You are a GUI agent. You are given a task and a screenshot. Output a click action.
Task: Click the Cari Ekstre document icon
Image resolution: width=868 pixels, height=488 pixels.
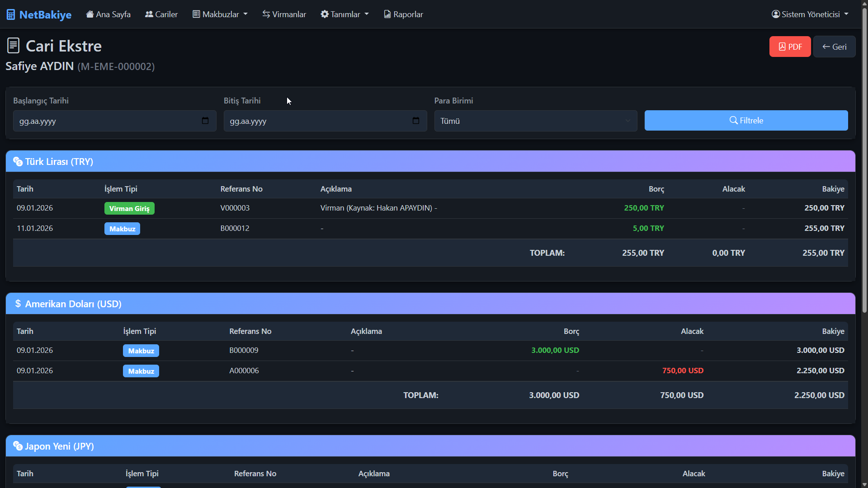click(x=14, y=46)
